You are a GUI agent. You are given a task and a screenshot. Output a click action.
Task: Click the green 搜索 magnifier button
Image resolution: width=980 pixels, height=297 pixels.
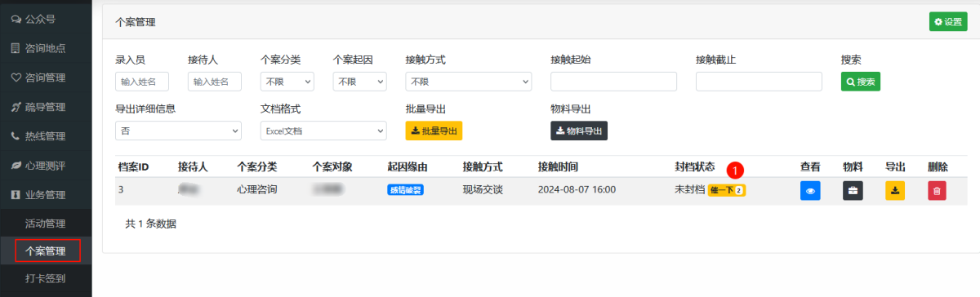[x=861, y=82]
